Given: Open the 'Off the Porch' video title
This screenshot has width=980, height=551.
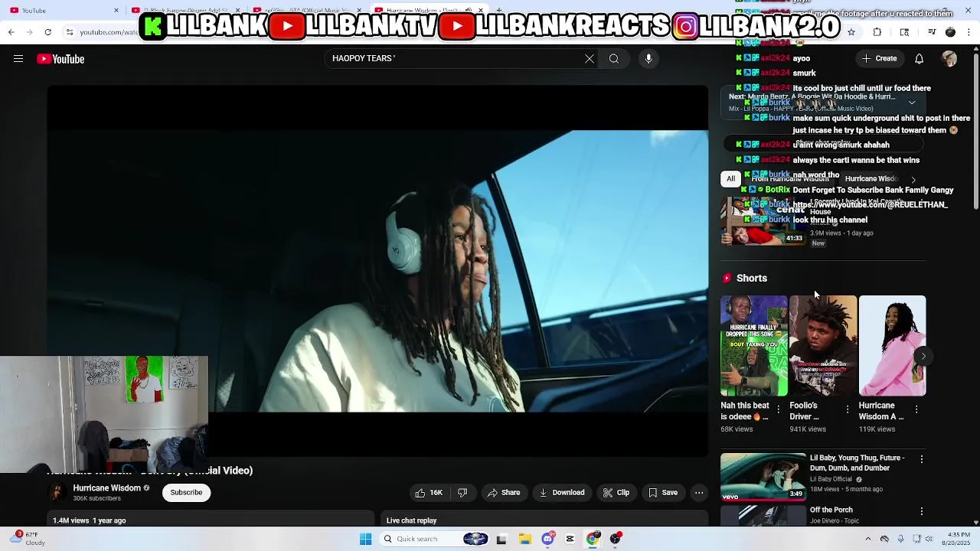Looking at the screenshot, I should click(x=831, y=510).
